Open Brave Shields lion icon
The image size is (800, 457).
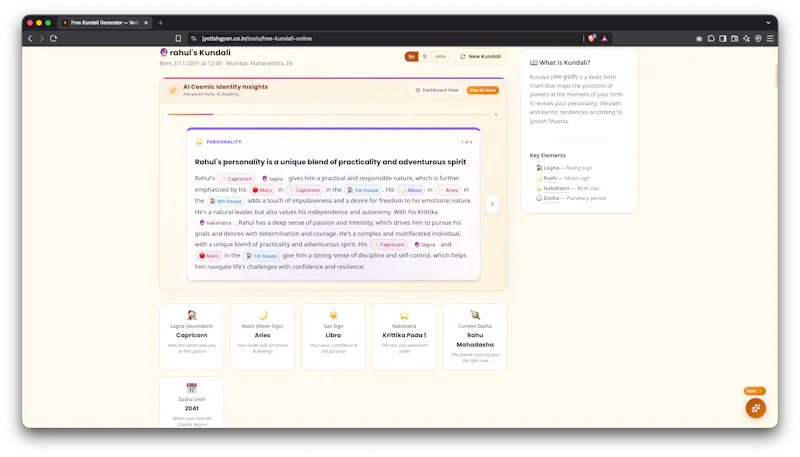point(592,38)
